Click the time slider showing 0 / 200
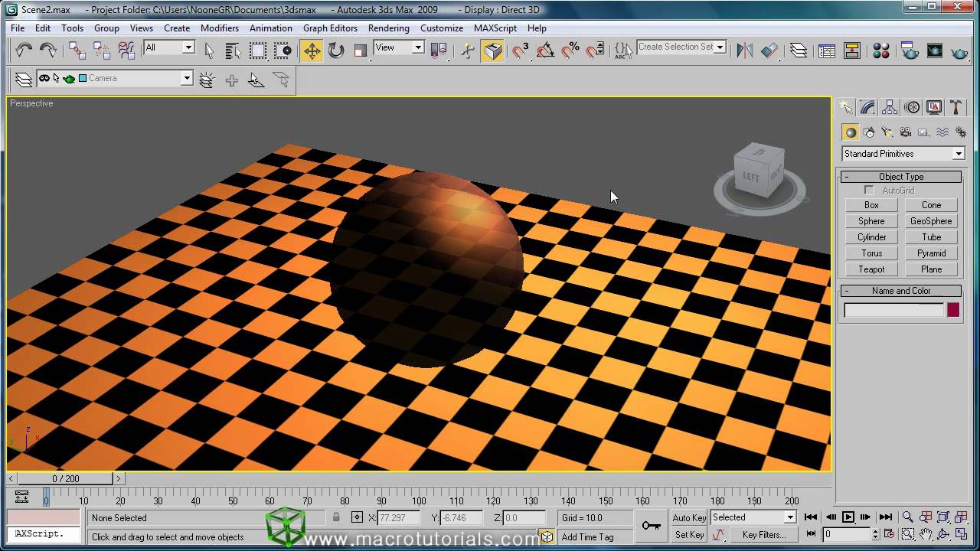The width and height of the screenshot is (980, 551). tap(66, 479)
